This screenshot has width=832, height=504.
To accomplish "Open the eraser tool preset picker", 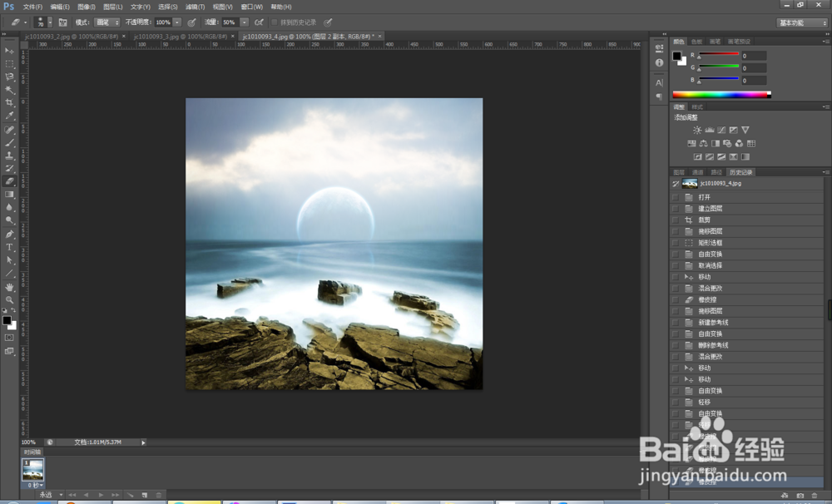I will coord(18,22).
